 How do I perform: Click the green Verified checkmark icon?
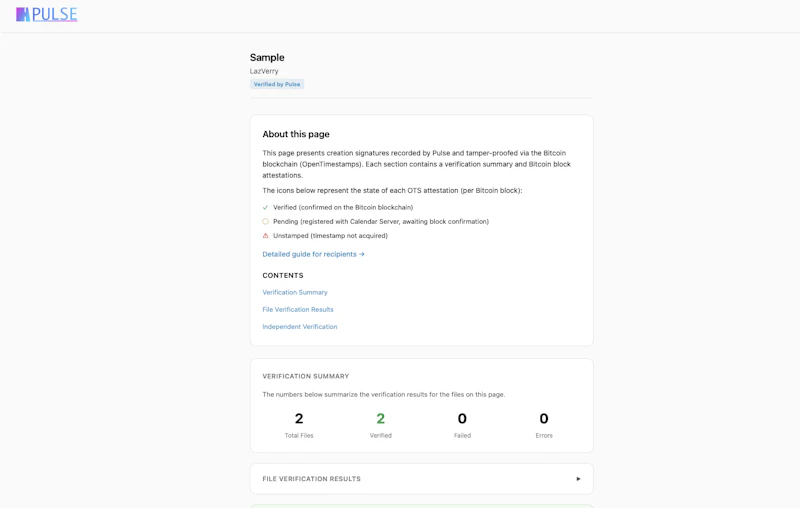tap(265, 208)
